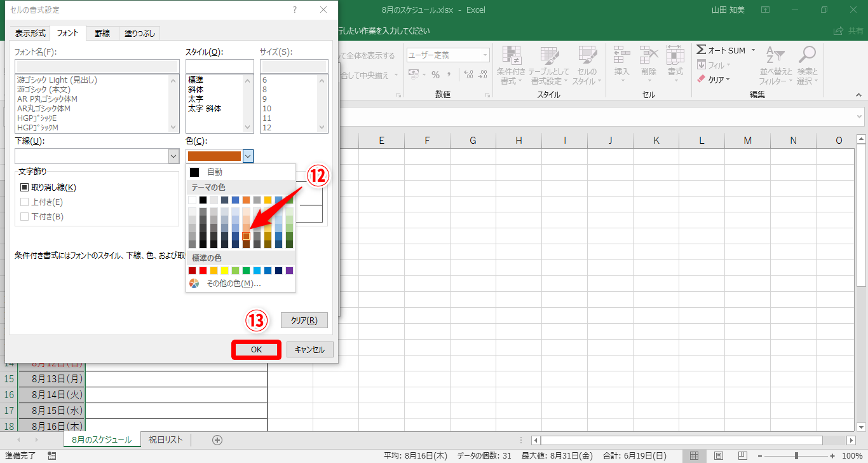Open the Number group dialog launcher
868x463 pixels.
pyautogui.click(x=487, y=95)
